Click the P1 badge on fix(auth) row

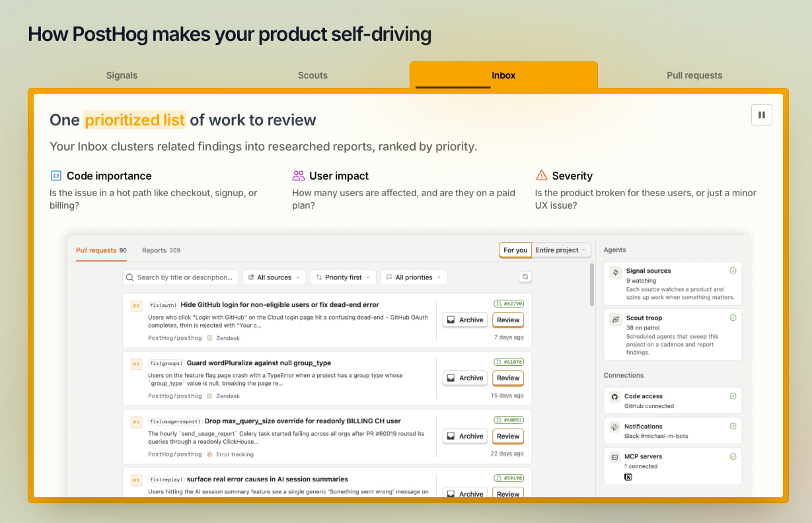click(x=136, y=306)
